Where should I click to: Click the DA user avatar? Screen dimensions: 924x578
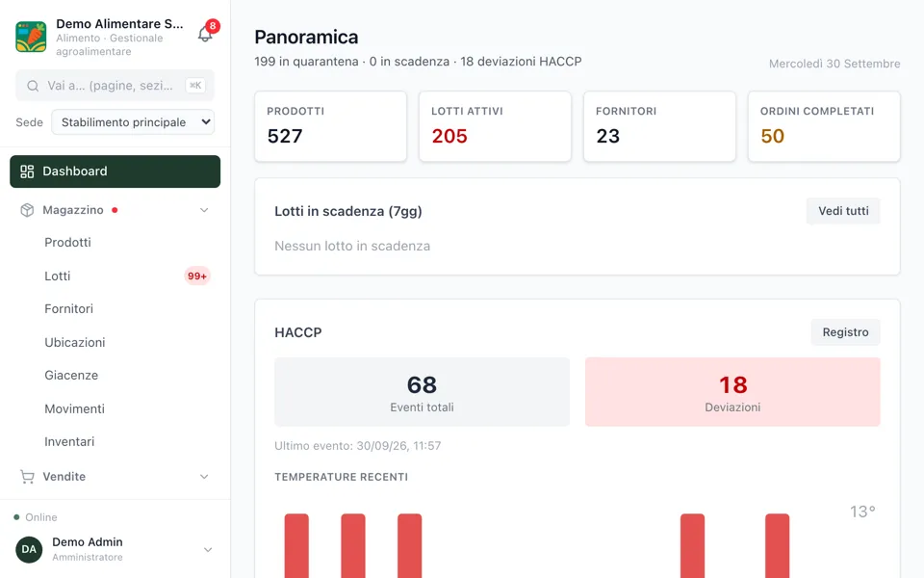[29, 550]
